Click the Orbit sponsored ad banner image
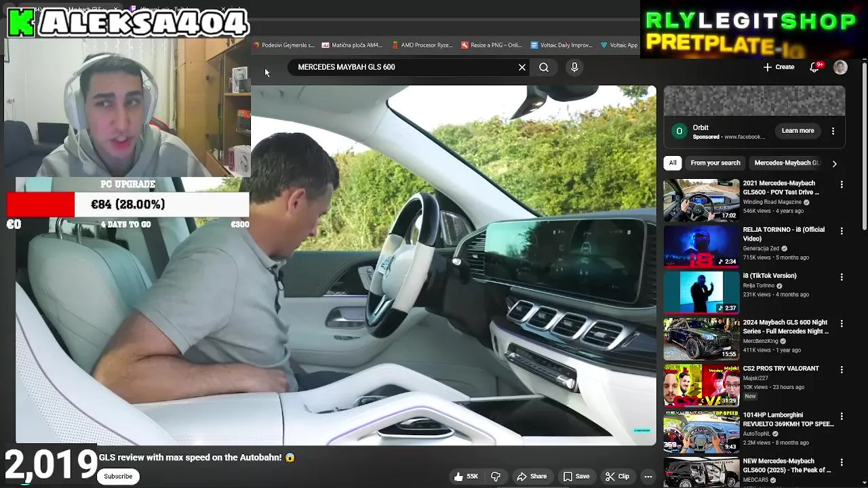868x488 pixels. pos(754,102)
